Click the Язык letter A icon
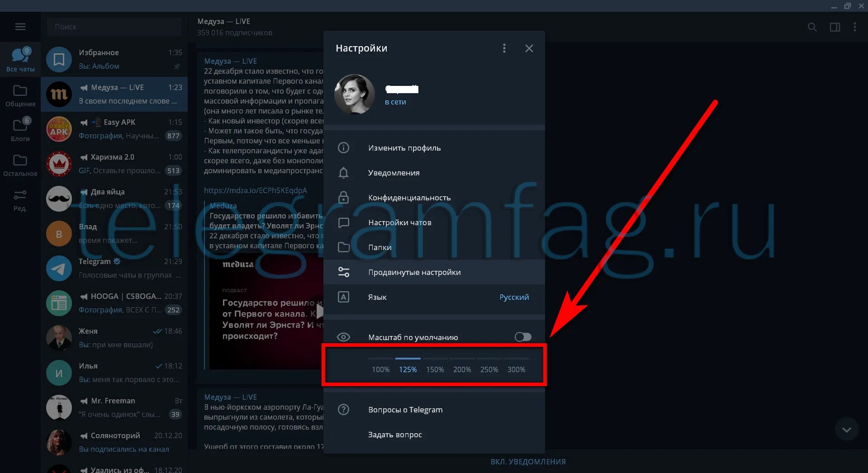This screenshot has height=473, width=868. (343, 297)
